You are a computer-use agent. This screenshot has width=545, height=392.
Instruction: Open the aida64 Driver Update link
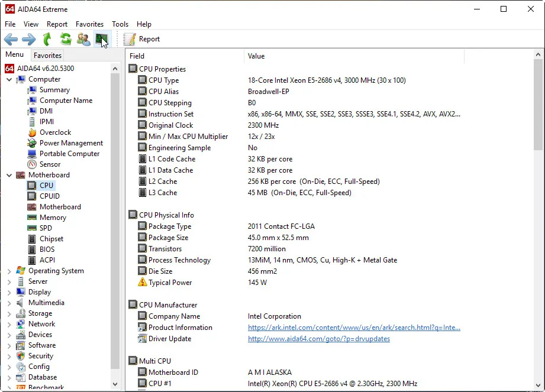pos(318,339)
